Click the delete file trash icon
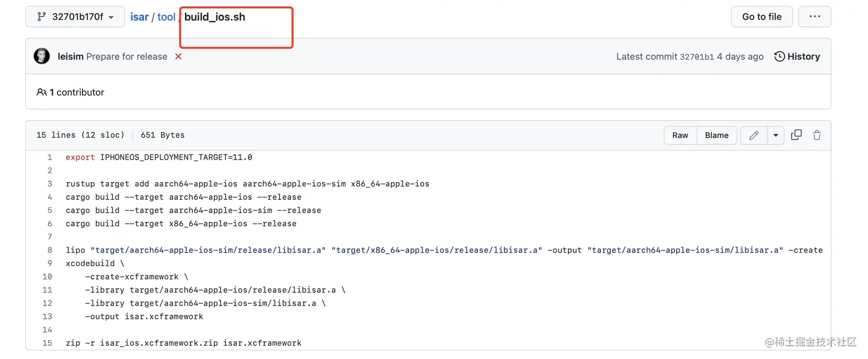 click(x=817, y=134)
